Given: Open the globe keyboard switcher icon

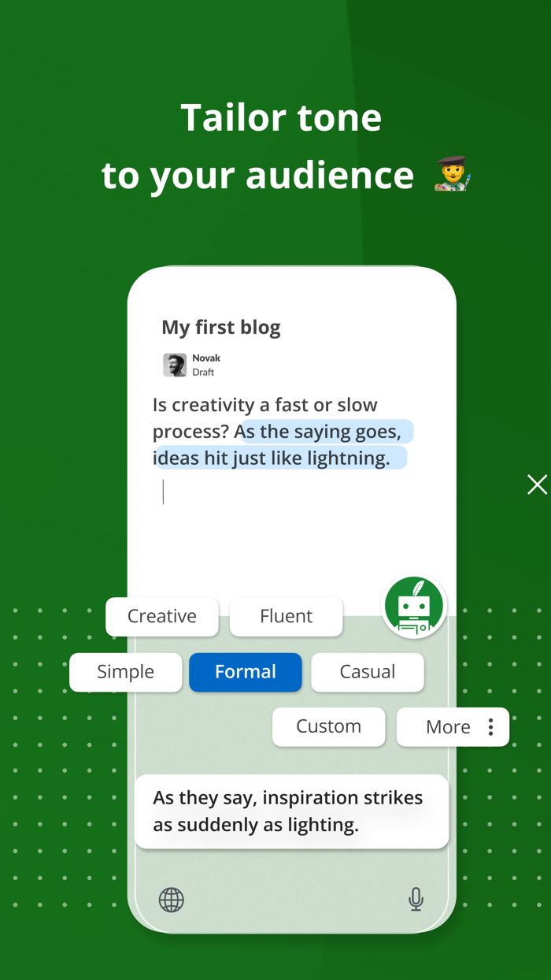Looking at the screenshot, I should click(171, 900).
